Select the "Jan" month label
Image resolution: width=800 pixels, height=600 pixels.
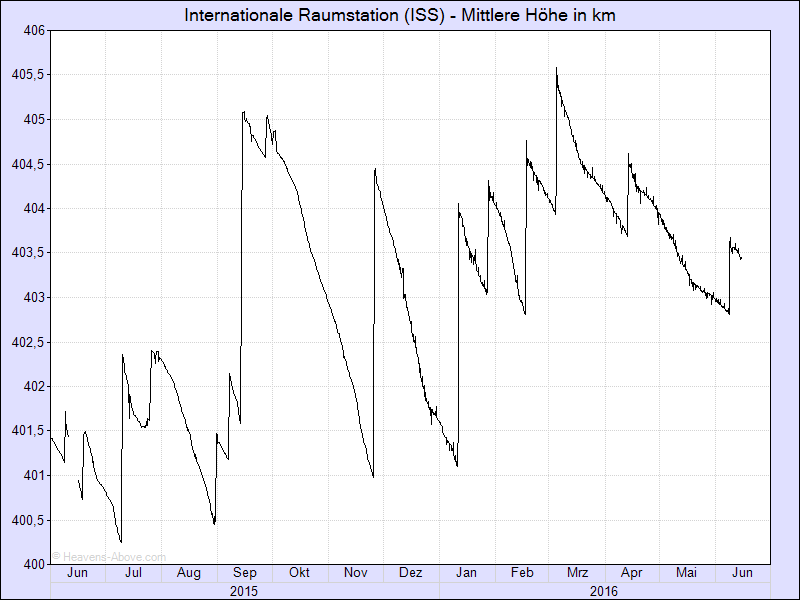(466, 573)
